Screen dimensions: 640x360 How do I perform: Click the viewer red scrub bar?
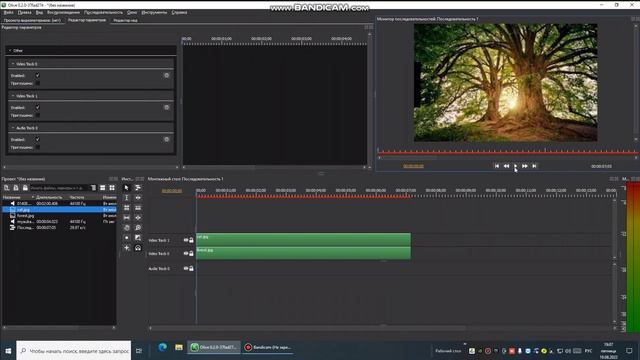point(507,153)
